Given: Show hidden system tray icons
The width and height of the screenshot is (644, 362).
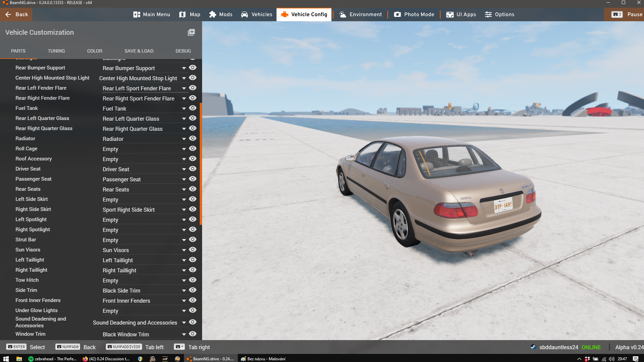Looking at the screenshot, I should (579, 359).
